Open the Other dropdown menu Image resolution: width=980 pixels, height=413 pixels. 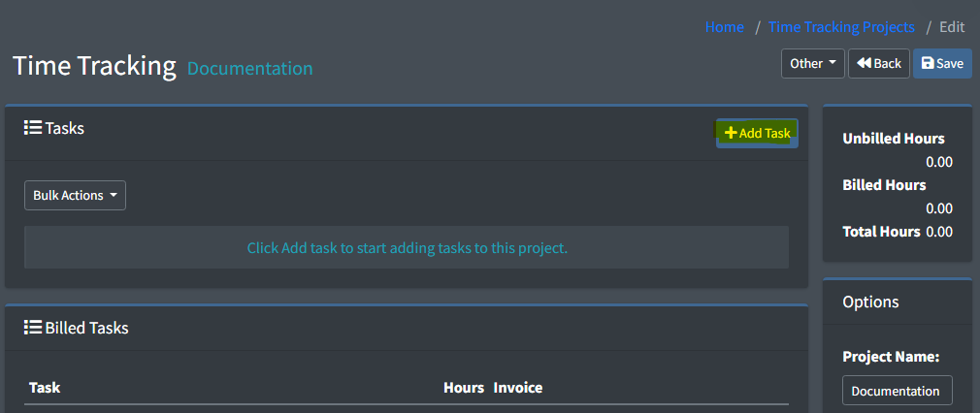point(813,64)
